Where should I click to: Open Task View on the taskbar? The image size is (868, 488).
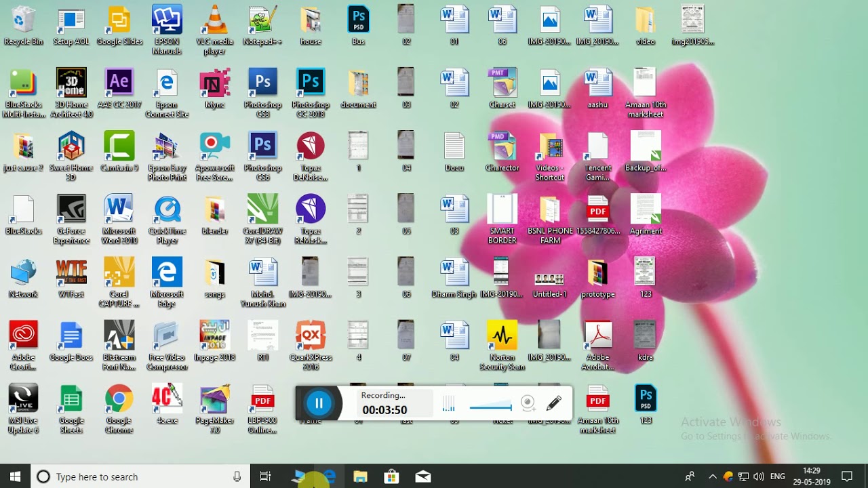point(265,476)
